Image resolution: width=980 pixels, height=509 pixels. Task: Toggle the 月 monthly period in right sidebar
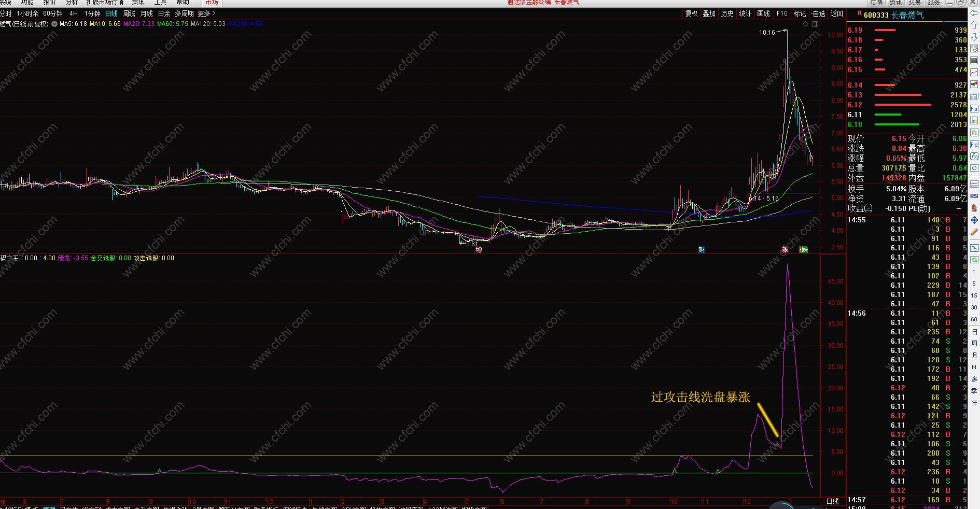click(x=974, y=355)
